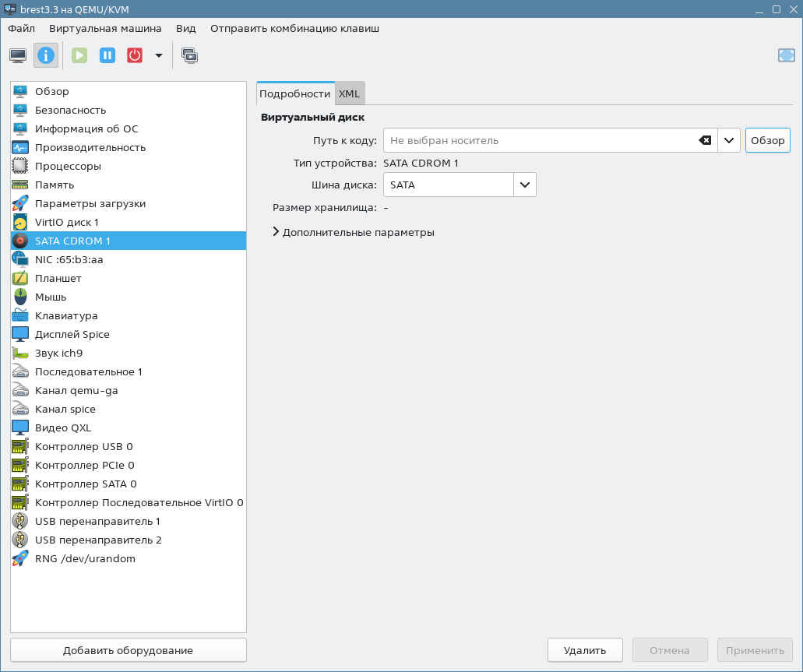Viewport: 803px width, 672px height.
Task: Select VirtIO диск 1 in hardware list
Action: pos(67,222)
